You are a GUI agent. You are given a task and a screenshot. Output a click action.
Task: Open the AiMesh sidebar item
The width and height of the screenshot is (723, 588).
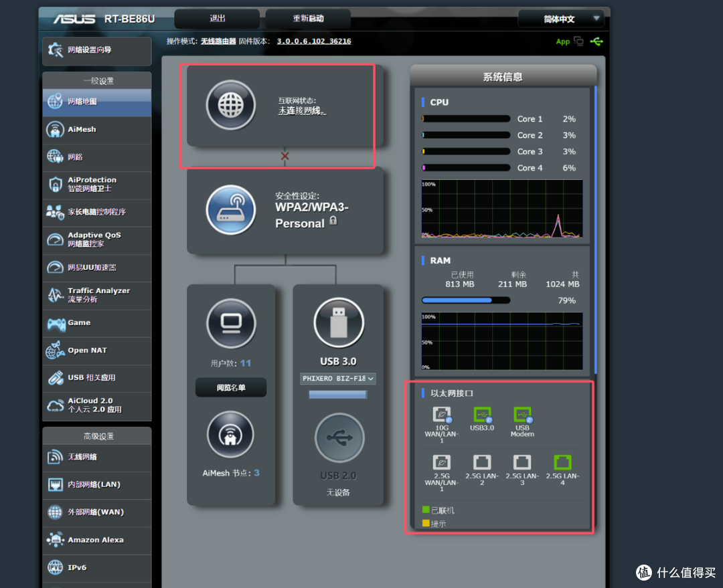coord(97,130)
